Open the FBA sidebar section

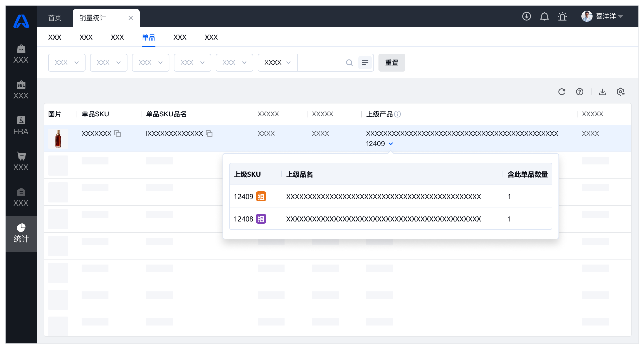21,126
